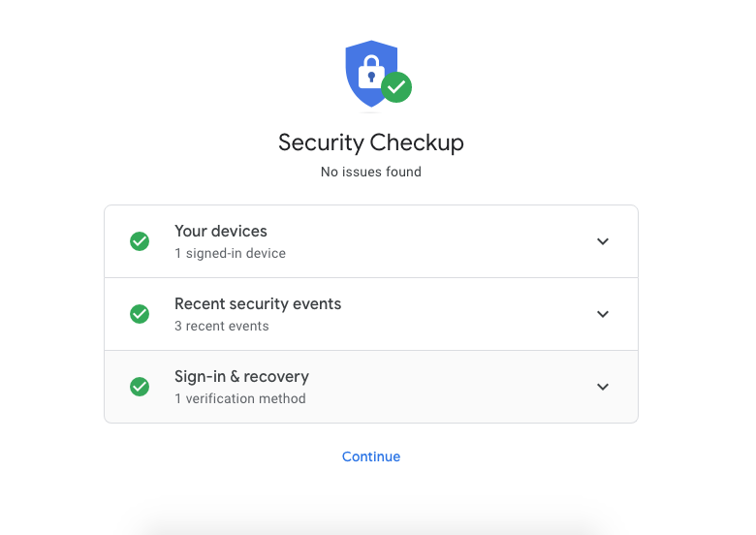Click the green checkmark badge on the shield
Image resolution: width=756 pixels, height=535 pixels.
(x=396, y=87)
